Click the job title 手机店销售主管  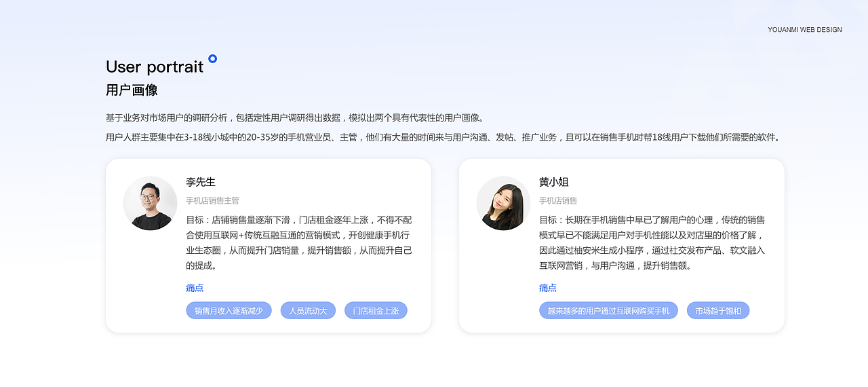[212, 201]
